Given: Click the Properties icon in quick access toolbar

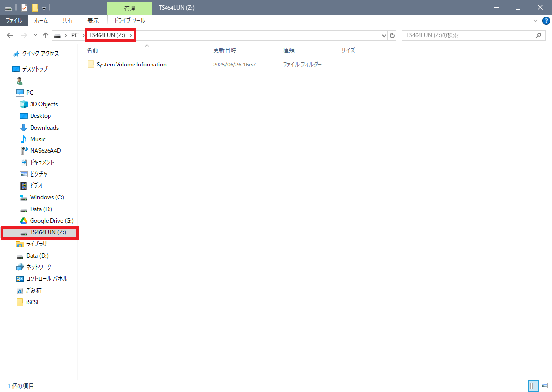Looking at the screenshot, I should point(24,8).
